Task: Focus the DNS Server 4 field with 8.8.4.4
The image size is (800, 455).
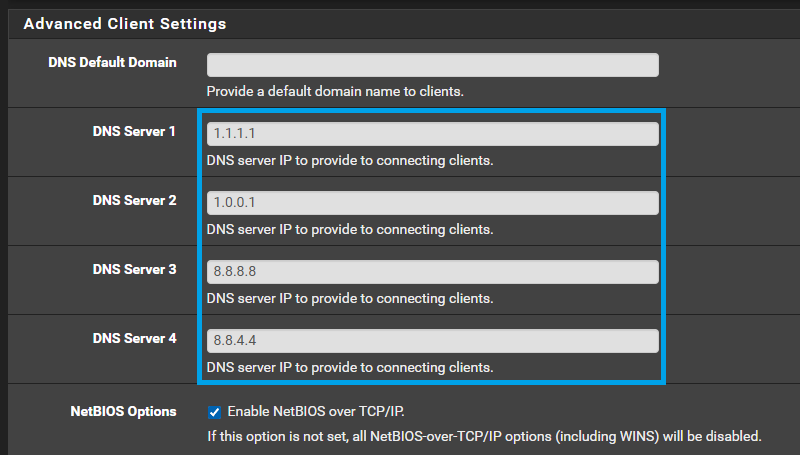Action: click(x=433, y=341)
